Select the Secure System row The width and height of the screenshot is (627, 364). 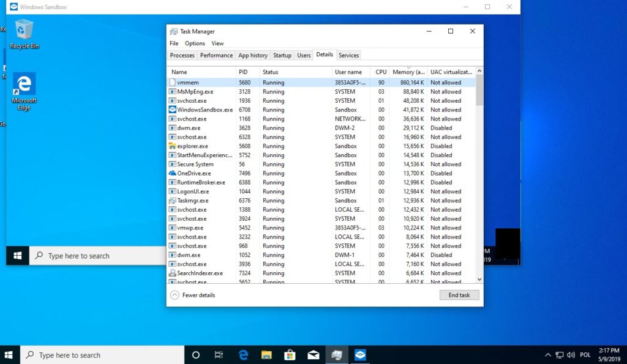point(321,164)
